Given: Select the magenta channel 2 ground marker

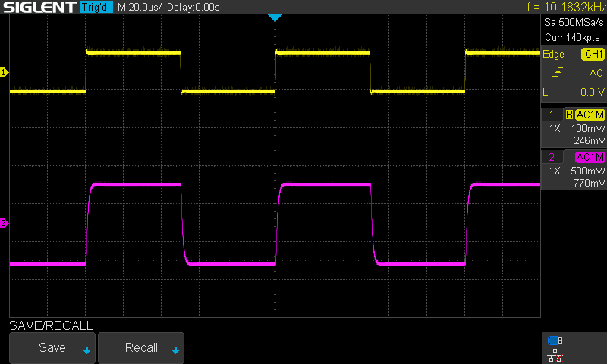Looking at the screenshot, I should pyautogui.click(x=4, y=223).
